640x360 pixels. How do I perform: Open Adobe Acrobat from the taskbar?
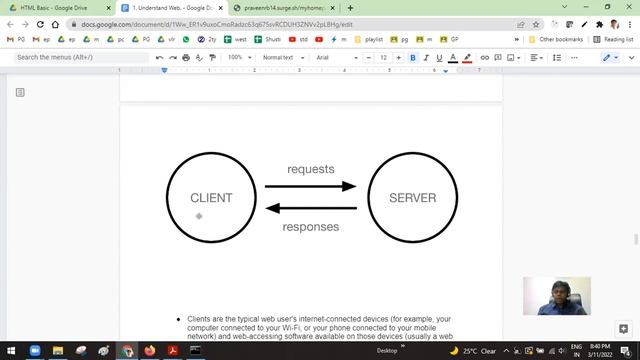point(173,351)
